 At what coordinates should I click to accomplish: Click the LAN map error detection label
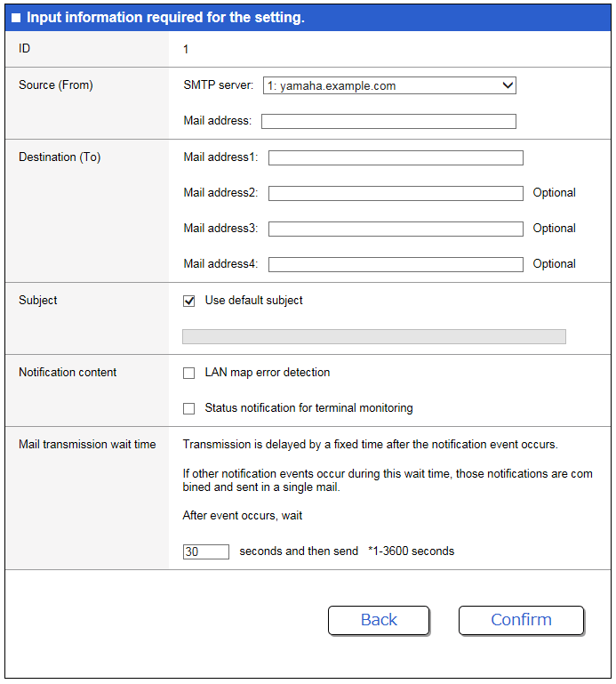267,373
